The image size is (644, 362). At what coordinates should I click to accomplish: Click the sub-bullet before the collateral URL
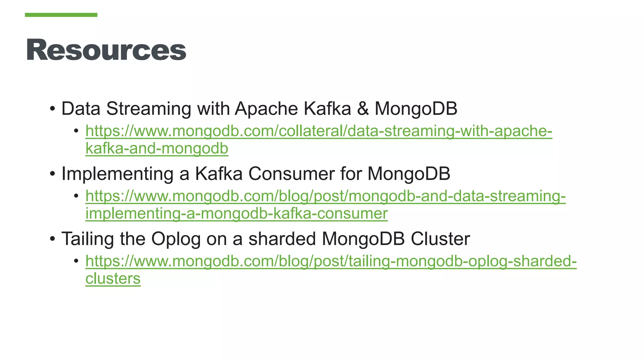pos(76,131)
